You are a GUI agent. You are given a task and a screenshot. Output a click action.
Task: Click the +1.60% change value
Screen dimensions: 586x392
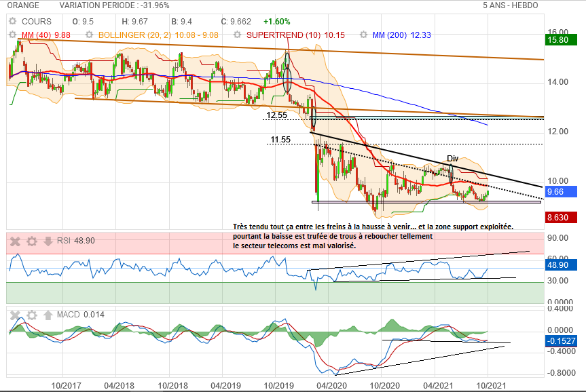[276, 22]
